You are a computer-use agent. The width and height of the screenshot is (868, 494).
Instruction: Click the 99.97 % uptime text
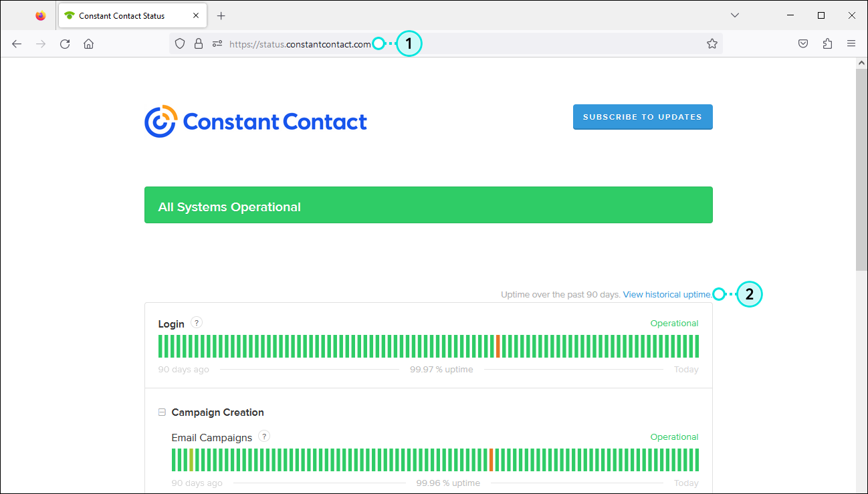coord(441,370)
